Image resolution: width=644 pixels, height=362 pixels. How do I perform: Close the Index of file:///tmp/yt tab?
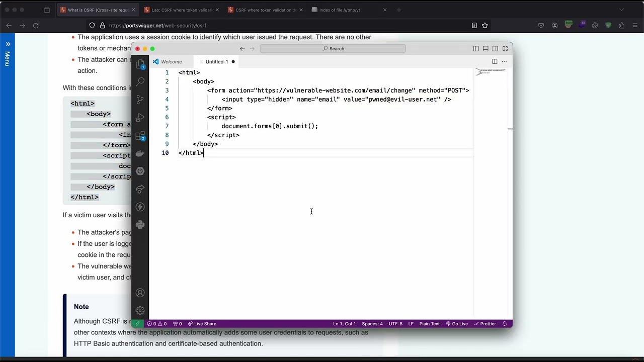[385, 10]
